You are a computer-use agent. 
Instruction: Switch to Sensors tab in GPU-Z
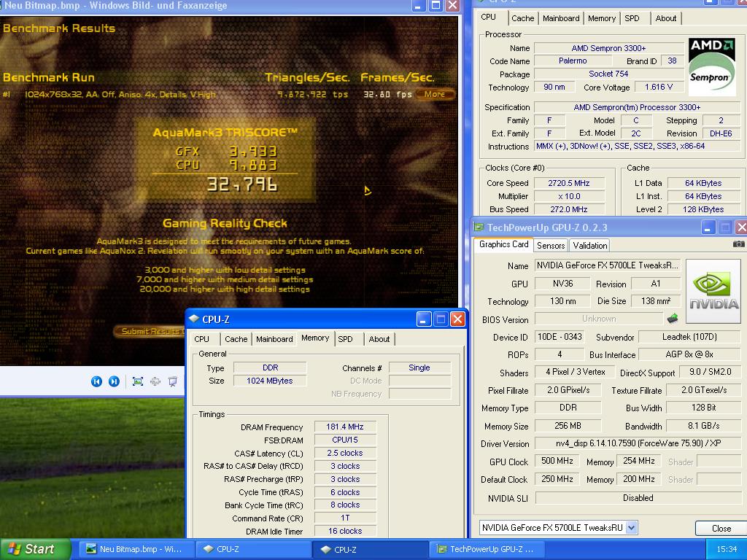551,245
